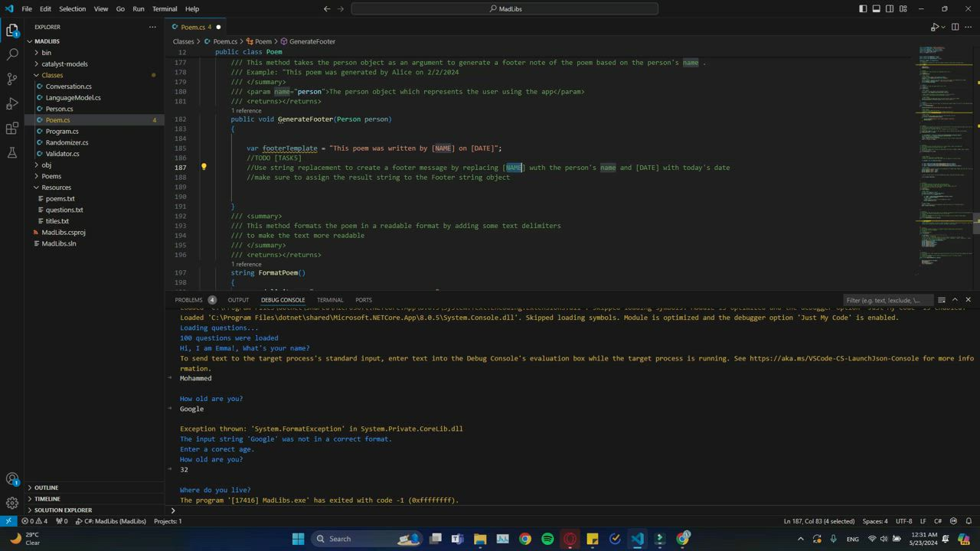Viewport: 980px width, 551px height.
Task: Click the MadLibs command center search box
Action: click(505, 9)
